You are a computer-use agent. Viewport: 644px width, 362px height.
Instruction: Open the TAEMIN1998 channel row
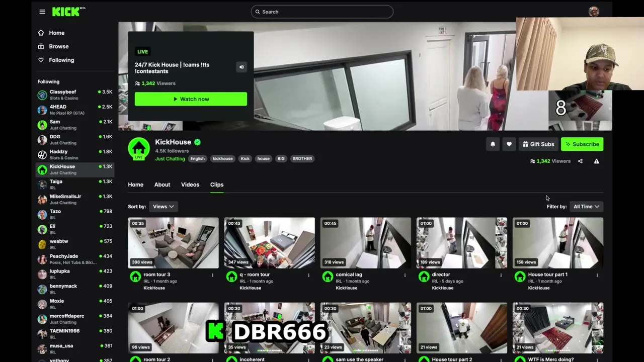(x=75, y=334)
